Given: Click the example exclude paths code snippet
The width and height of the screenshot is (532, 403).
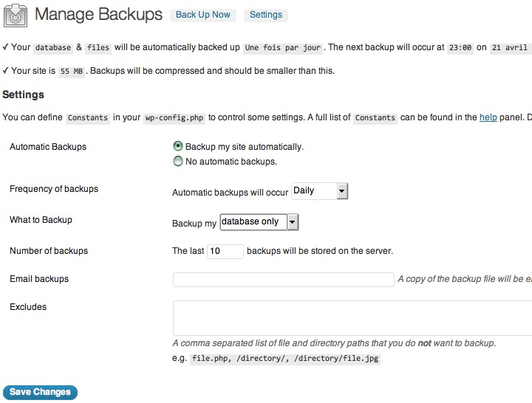Looking at the screenshot, I should (x=285, y=359).
